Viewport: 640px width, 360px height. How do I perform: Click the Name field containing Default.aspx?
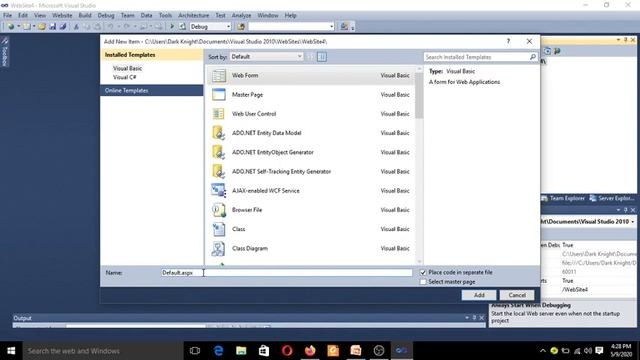pos(287,273)
